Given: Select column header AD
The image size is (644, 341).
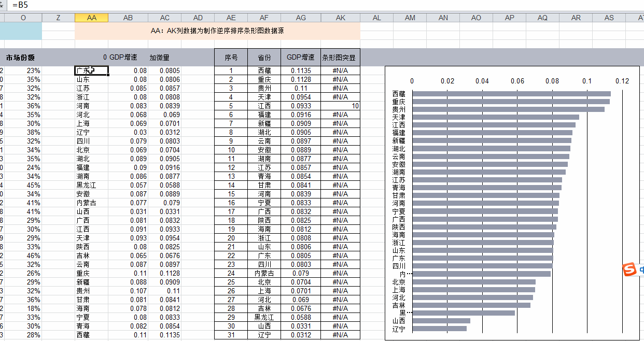Looking at the screenshot, I should (x=198, y=18).
